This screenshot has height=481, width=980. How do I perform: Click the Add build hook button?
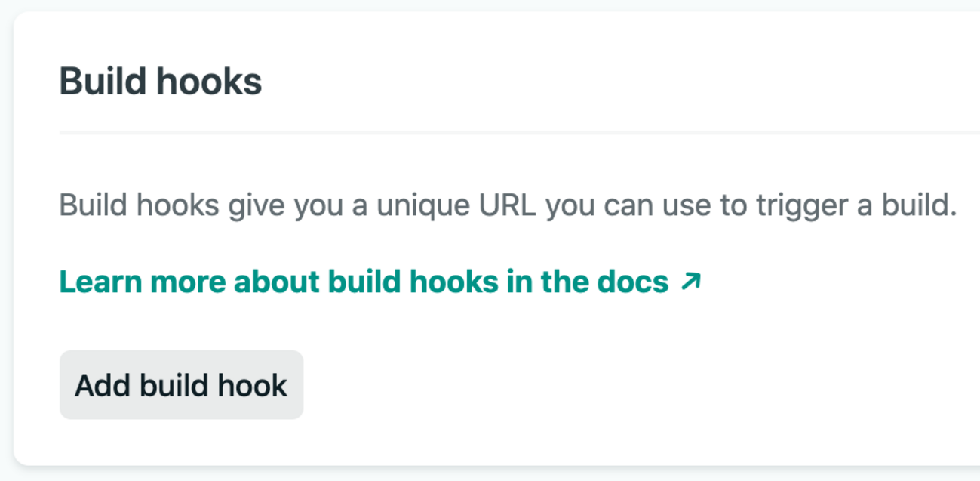pyautogui.click(x=181, y=385)
